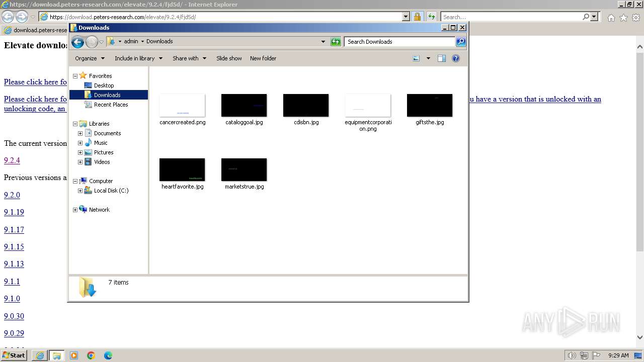Collapse the Favorites tree group
Viewport: 644px width, 362px height.
coord(75,76)
